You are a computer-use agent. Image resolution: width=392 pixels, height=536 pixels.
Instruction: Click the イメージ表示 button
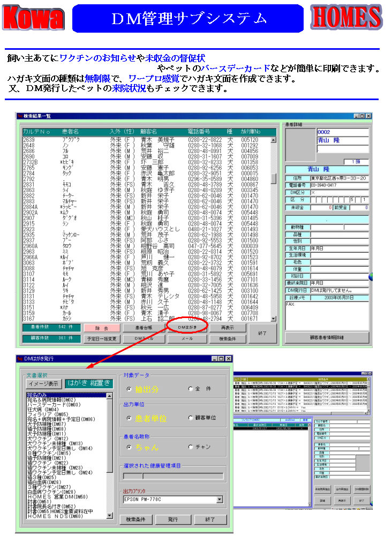pos(44,384)
